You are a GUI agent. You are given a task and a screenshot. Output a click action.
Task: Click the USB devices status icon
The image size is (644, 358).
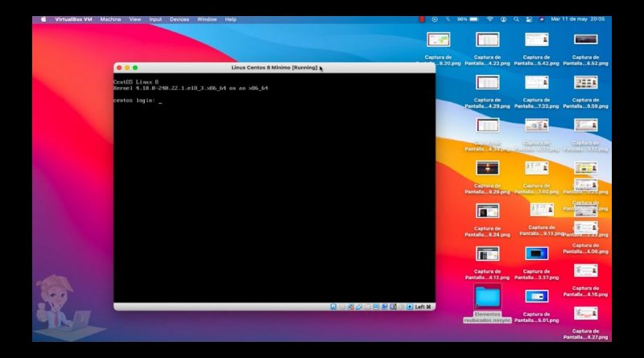[358, 307]
